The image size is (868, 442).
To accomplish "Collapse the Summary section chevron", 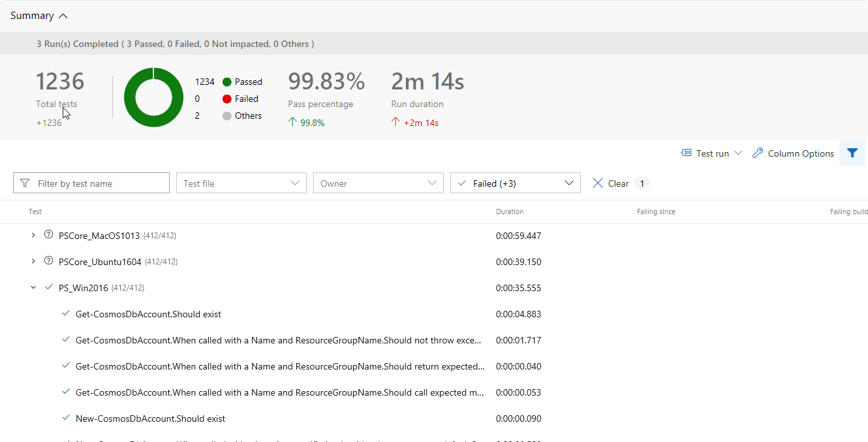I will click(63, 16).
